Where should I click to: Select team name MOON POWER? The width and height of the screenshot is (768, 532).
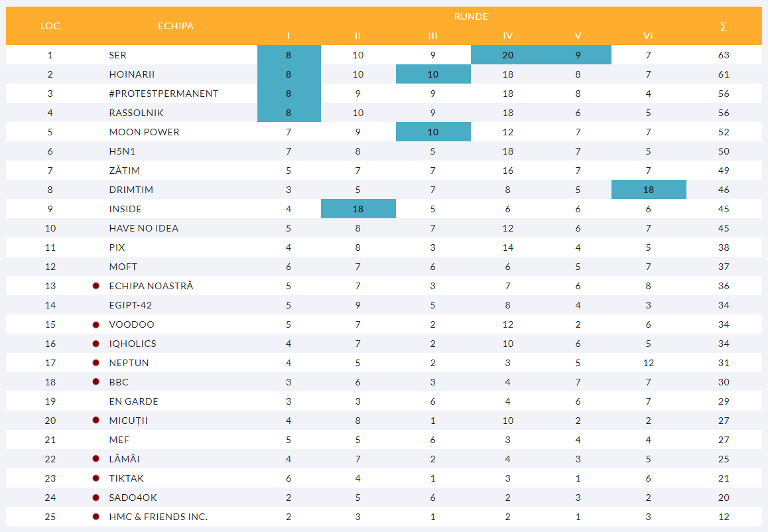click(x=144, y=132)
